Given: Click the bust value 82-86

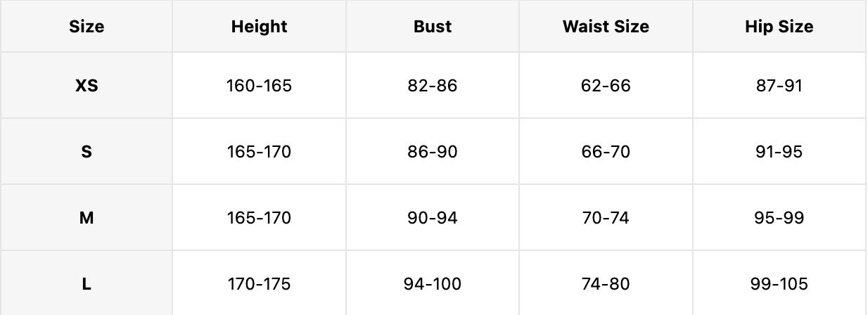Looking at the screenshot, I should (433, 86).
